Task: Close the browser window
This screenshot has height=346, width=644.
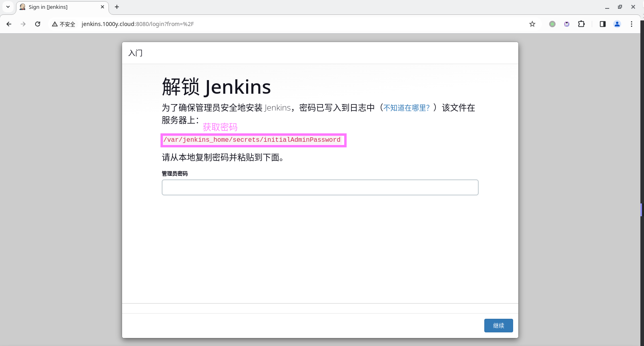Action: 633,7
